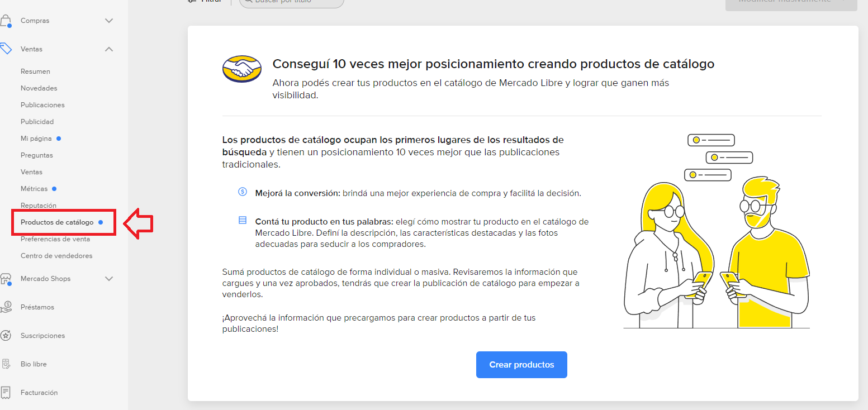Viewport: 868px width, 410px height.
Task: Click the list icon beside Contá tu producto
Action: point(242,220)
